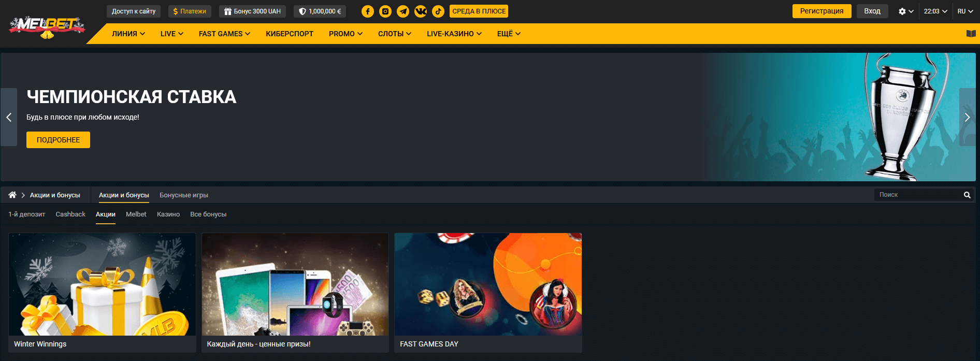This screenshot has height=361, width=980.
Task: Open the КИБЕРСПОРТ section
Action: (x=290, y=34)
